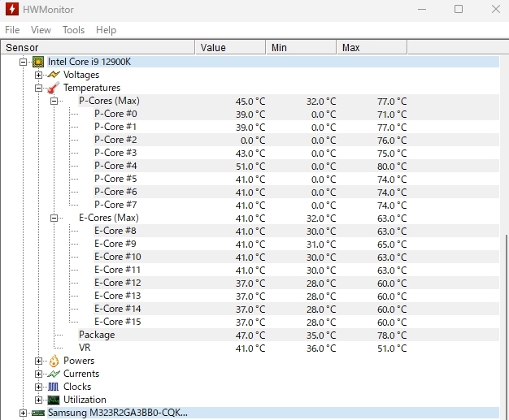Click the HWMonitor lightning bolt app icon
Viewport: 509px width, 420px height.
pyautogui.click(x=12, y=9)
